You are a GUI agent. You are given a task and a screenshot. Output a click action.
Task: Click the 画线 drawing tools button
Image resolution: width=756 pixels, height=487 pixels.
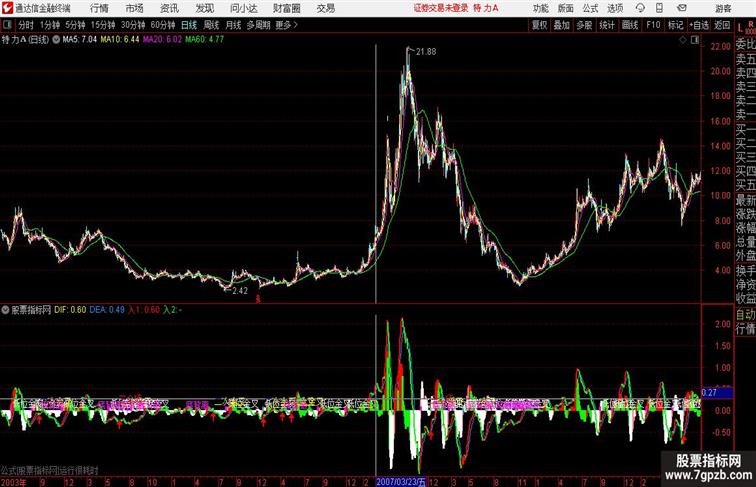click(630, 25)
